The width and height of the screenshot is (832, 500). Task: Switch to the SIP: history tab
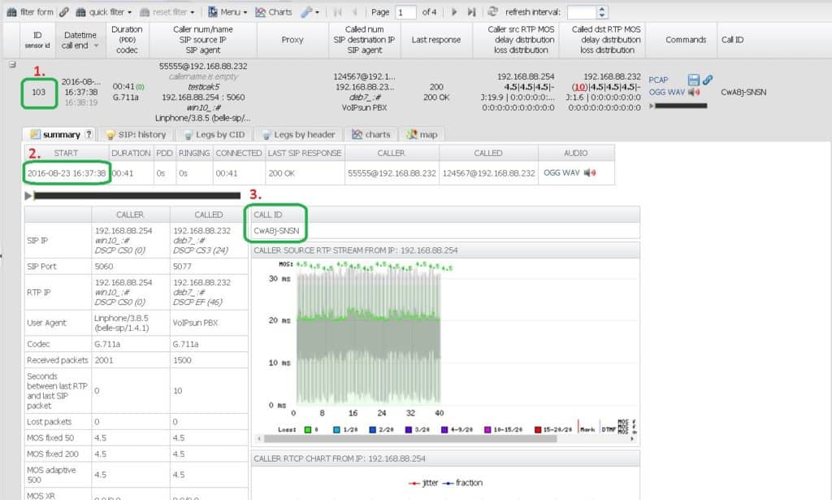tap(136, 134)
